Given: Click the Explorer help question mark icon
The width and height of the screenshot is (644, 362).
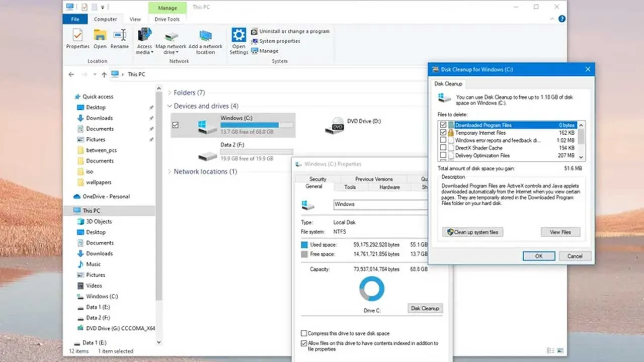Looking at the screenshot, I should click(x=562, y=19).
